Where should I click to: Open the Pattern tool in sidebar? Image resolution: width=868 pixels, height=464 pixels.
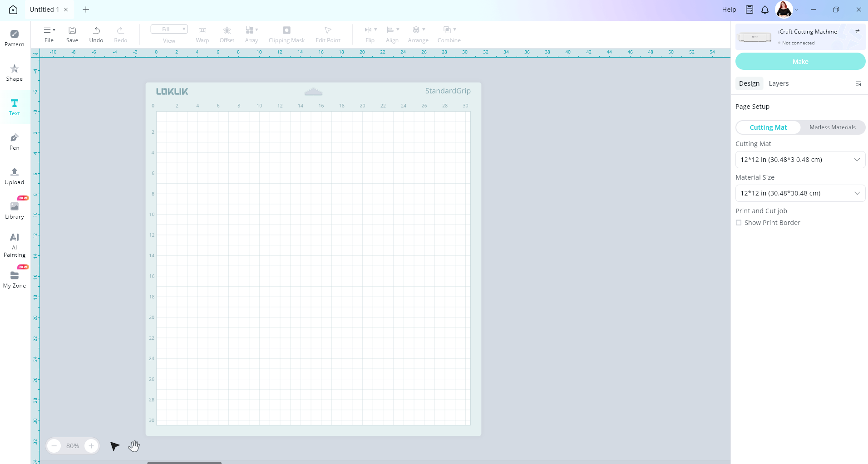tap(15, 38)
